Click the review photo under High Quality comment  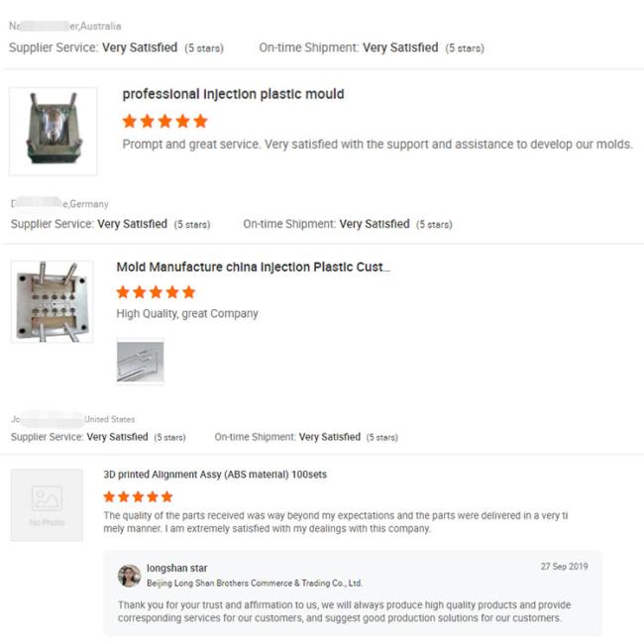(141, 362)
